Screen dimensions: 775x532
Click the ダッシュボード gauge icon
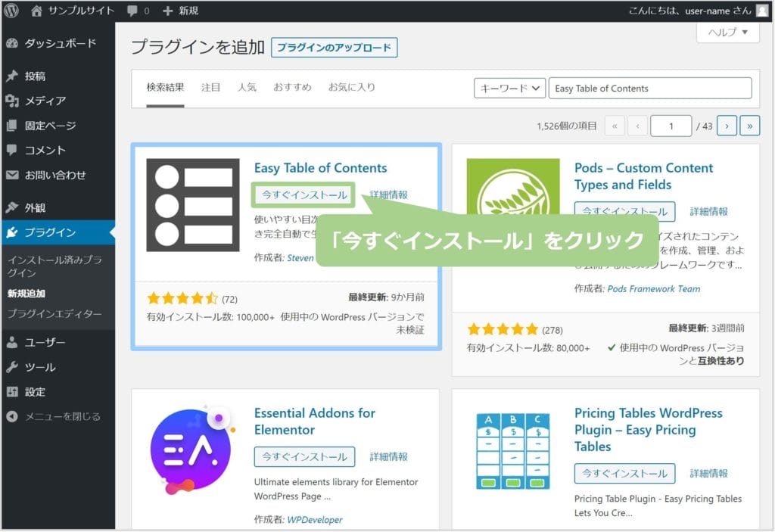(x=12, y=43)
